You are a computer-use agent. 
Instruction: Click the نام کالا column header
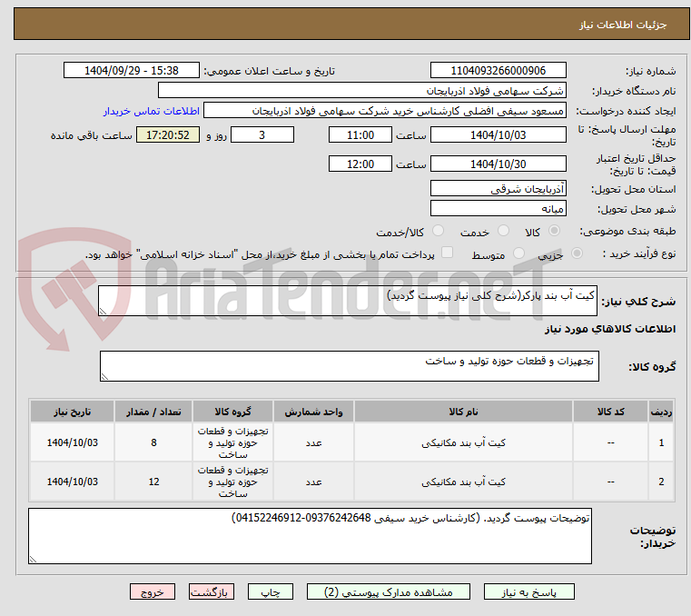[x=463, y=412]
